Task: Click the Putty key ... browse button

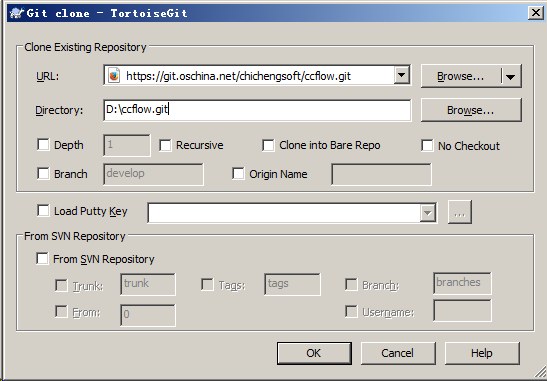Action: (x=460, y=212)
